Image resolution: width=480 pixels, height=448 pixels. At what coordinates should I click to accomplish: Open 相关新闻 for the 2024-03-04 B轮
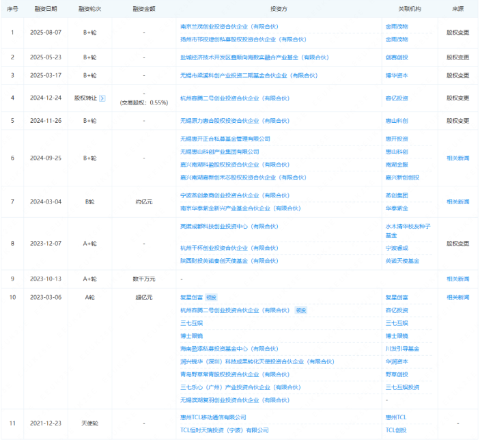coord(457,202)
